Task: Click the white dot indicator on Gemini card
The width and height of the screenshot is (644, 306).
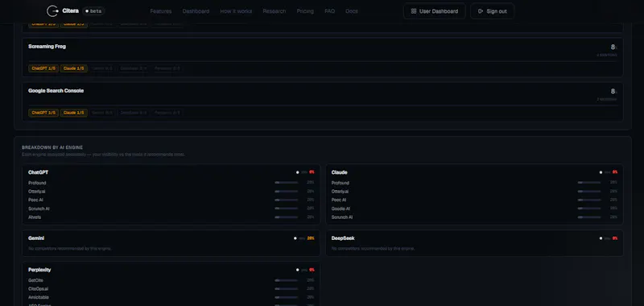Action: 295,238
